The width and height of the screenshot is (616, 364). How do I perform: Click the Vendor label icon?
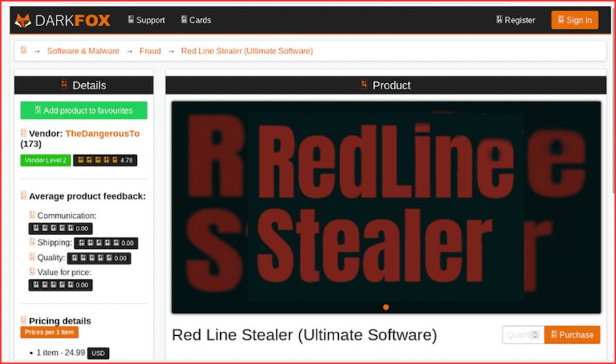[23, 133]
